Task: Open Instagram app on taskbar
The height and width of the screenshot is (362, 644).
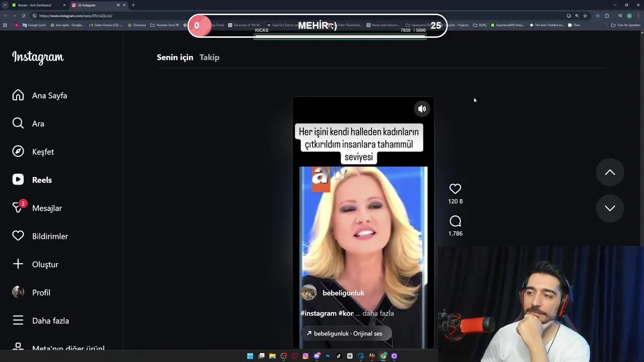Action: [x=305, y=356]
